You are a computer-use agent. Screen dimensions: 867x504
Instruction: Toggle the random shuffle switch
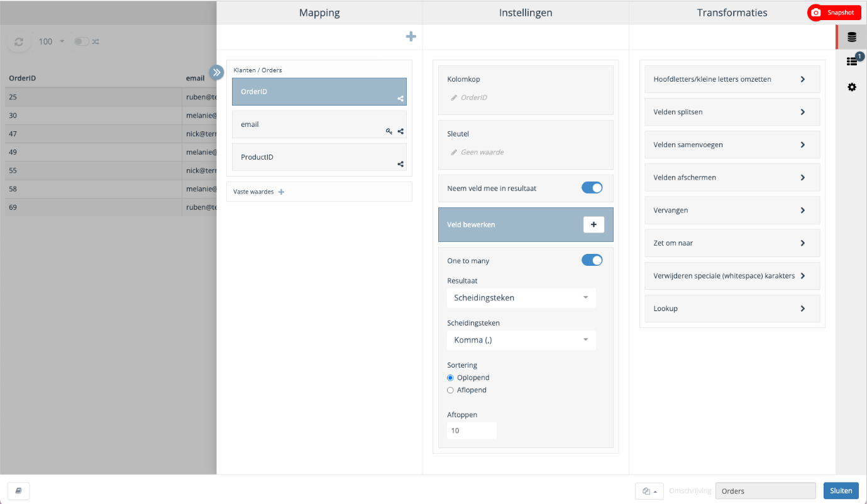click(x=82, y=41)
